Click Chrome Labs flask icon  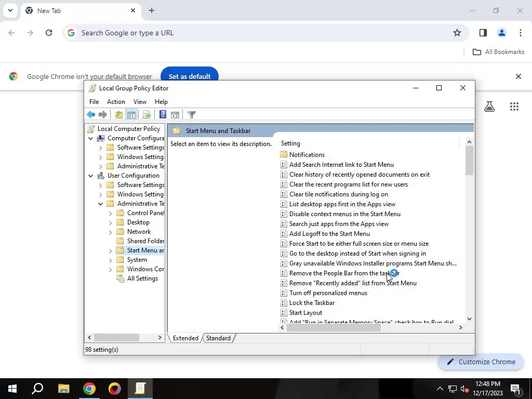(489, 107)
